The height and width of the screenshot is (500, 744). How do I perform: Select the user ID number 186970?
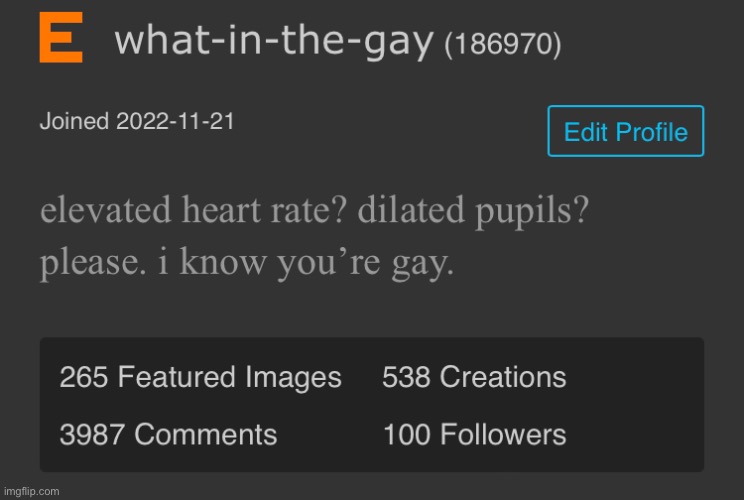[x=503, y=44]
